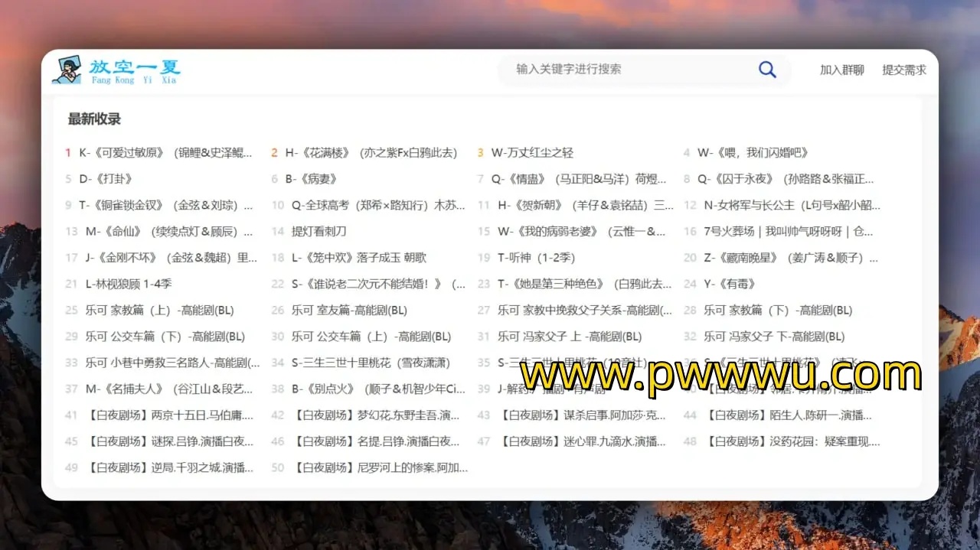Open T-听神（1-2季）entry

click(536, 258)
